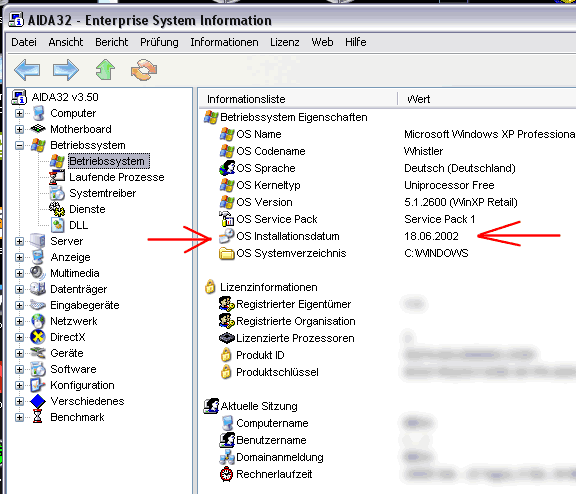This screenshot has width=576, height=494.
Task: Click the green Up arrow toolbar icon
Action: tap(105, 69)
